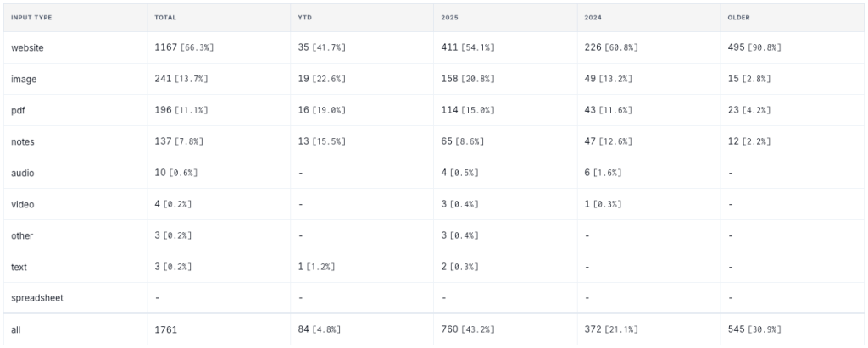Select the OLDER column header
This screenshot has width=868, height=348.
click(x=739, y=18)
